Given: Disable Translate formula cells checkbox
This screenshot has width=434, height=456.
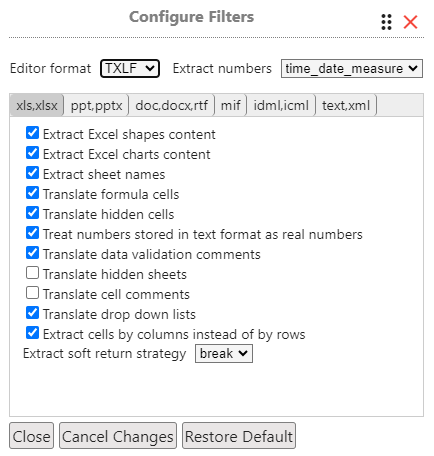Looking at the screenshot, I should tap(32, 193).
